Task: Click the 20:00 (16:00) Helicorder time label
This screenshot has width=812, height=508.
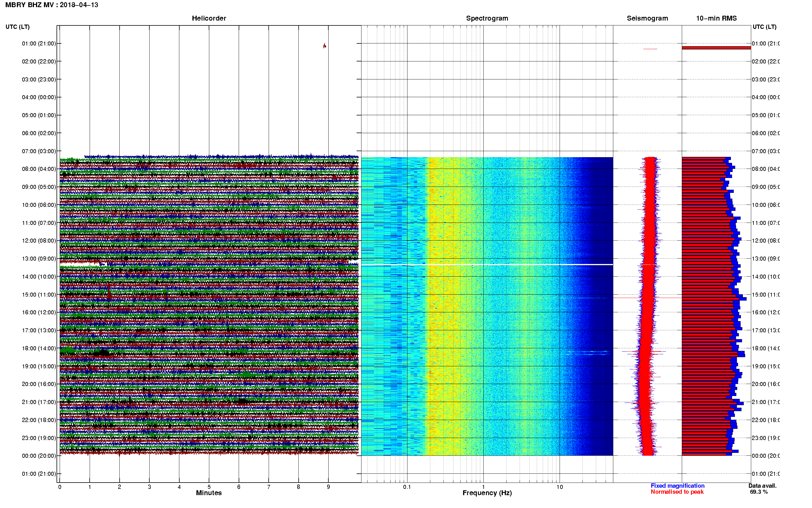Action: 39,384
